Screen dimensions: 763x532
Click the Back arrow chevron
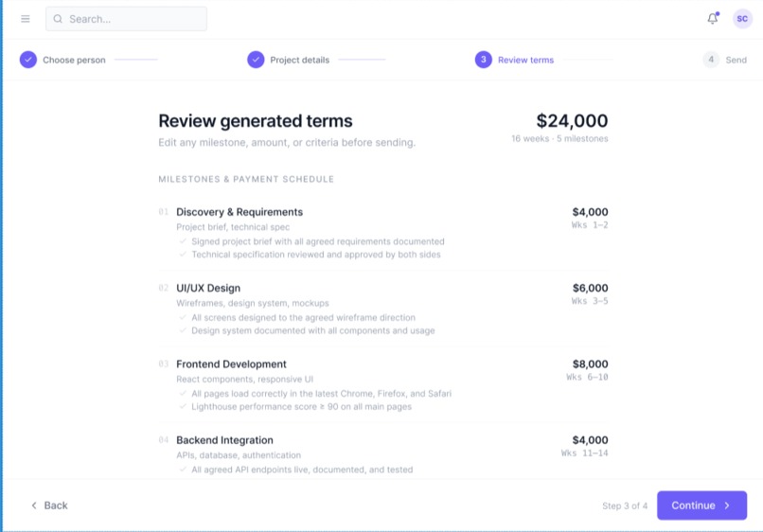[34, 505]
